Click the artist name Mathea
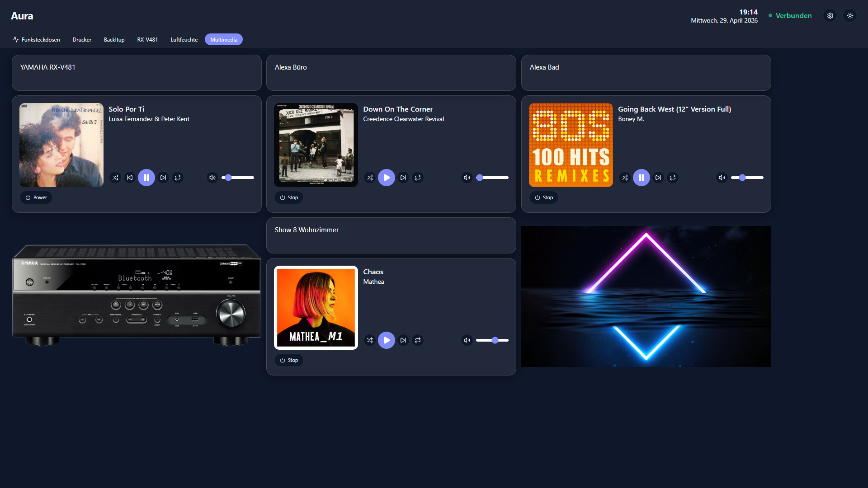The height and width of the screenshot is (488, 868). coord(374,282)
